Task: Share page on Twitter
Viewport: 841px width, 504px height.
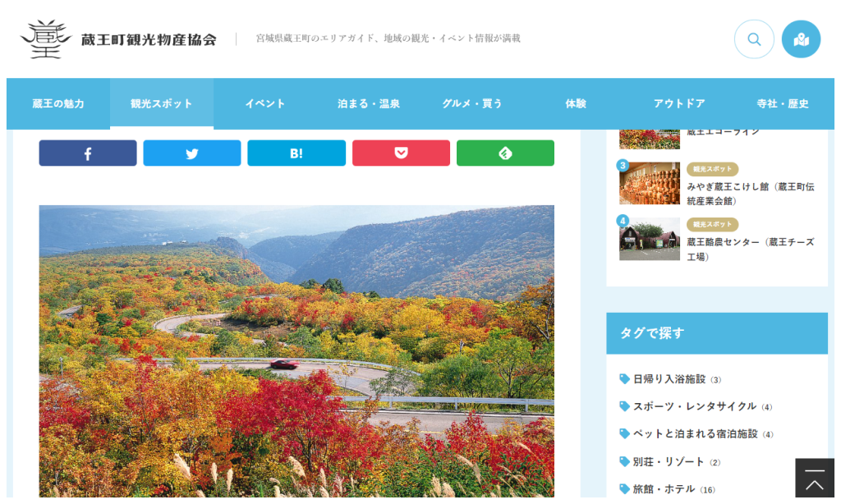Action: click(x=192, y=153)
